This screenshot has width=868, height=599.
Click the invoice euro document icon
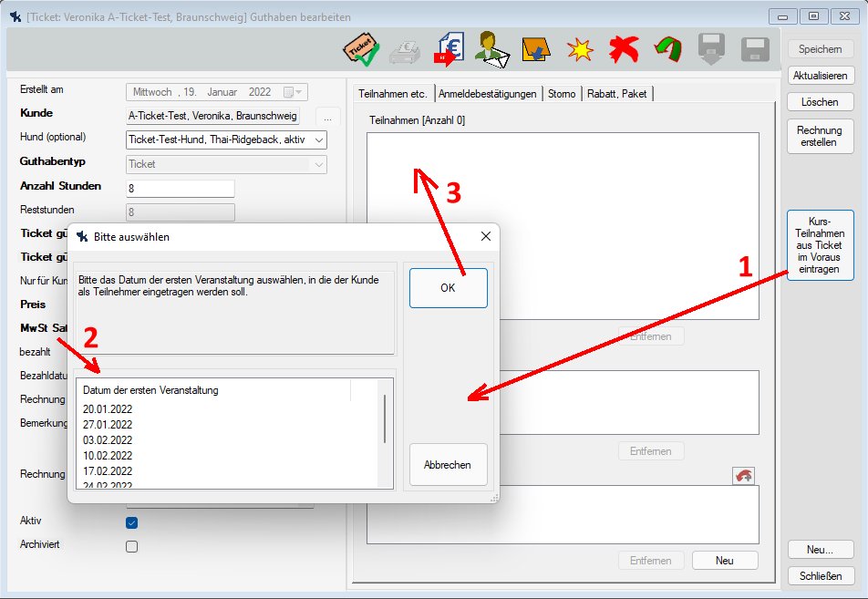pyautogui.click(x=449, y=49)
